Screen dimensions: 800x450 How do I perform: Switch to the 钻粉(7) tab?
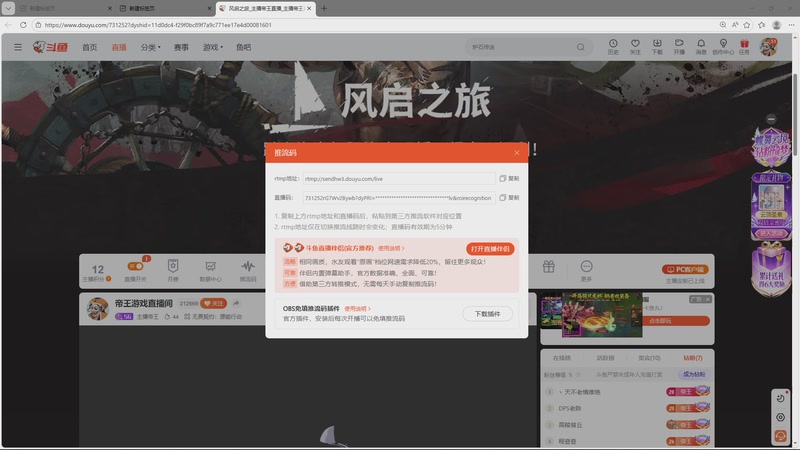[x=692, y=358]
